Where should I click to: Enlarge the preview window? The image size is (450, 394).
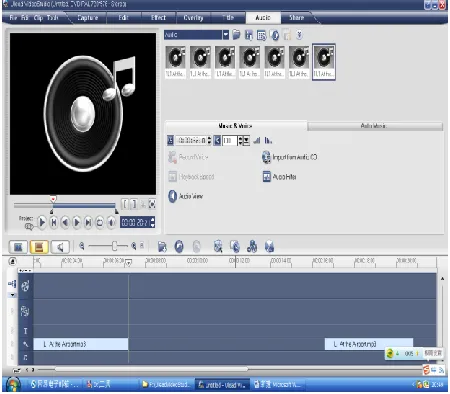(152, 204)
